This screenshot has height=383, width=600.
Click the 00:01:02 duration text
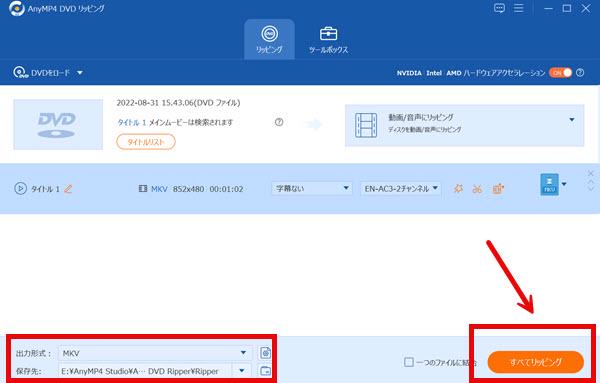[227, 189]
